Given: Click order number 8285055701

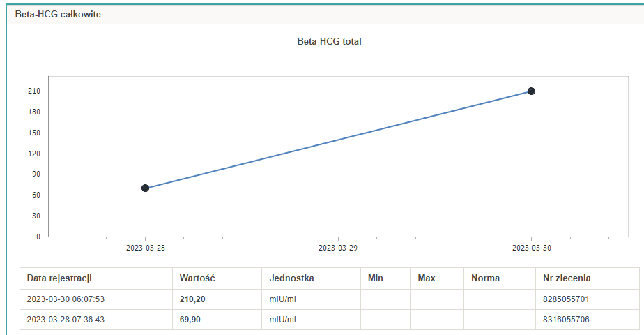Looking at the screenshot, I should point(566,299).
